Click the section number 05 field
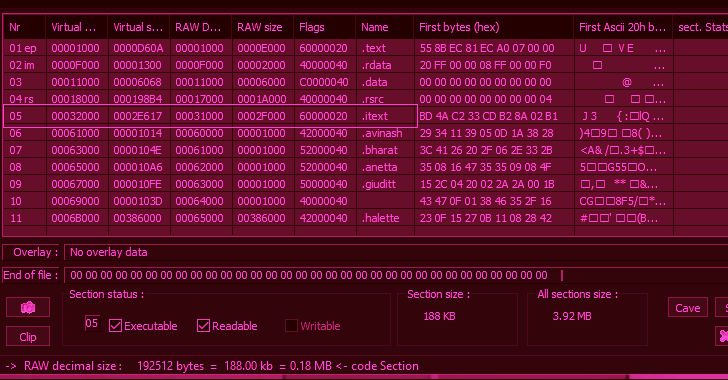728x380 pixels. click(92, 323)
